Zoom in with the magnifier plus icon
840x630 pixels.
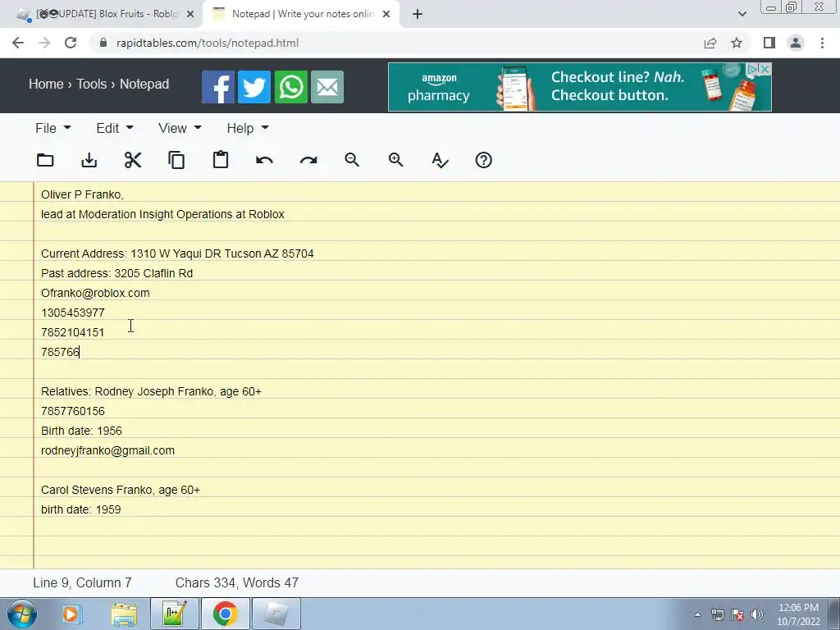(x=396, y=160)
